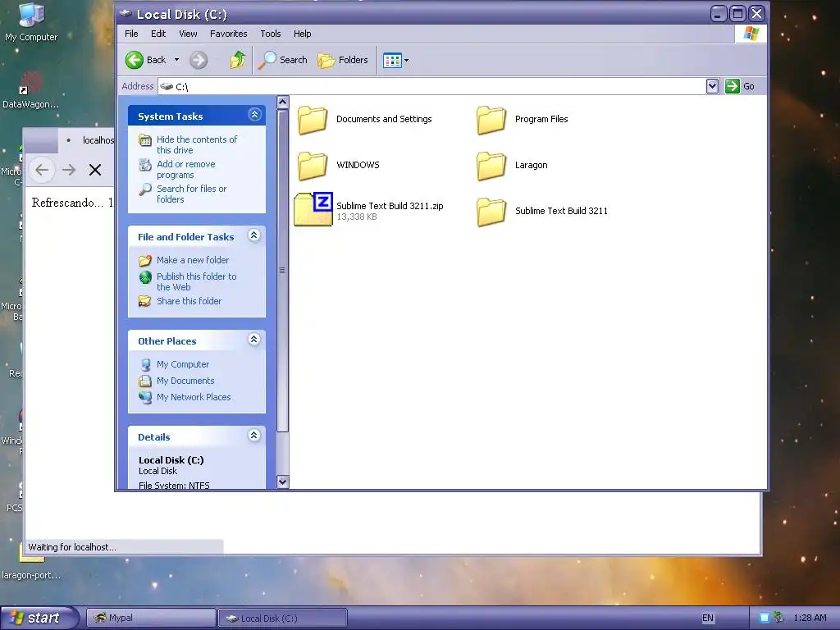
Task: Open My Network Places link
Action: [x=194, y=397]
